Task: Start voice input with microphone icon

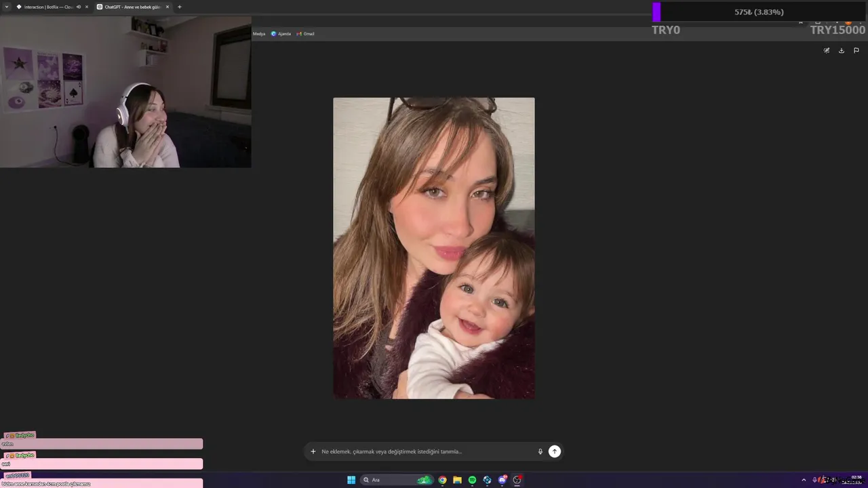Action: 540,451
